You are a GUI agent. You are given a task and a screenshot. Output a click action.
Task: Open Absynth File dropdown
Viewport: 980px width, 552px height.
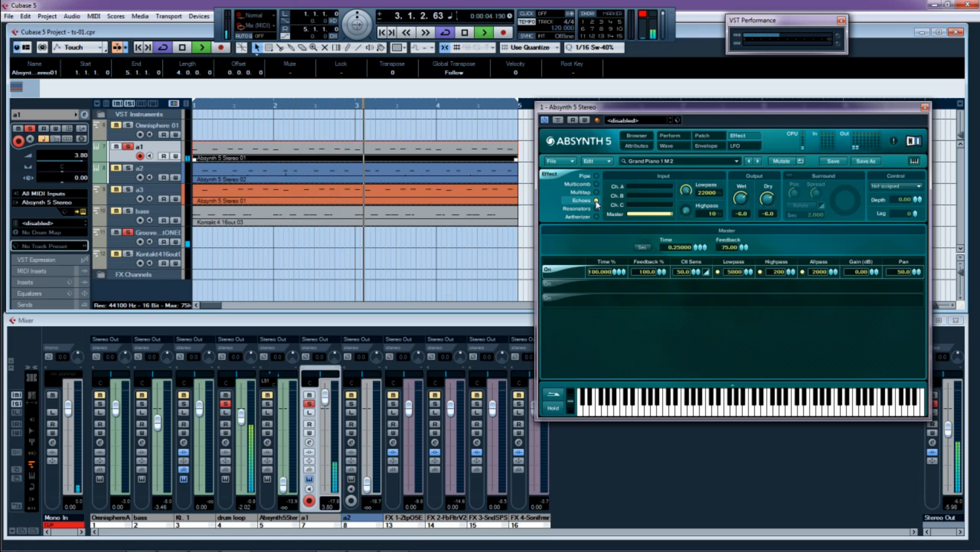click(x=560, y=161)
